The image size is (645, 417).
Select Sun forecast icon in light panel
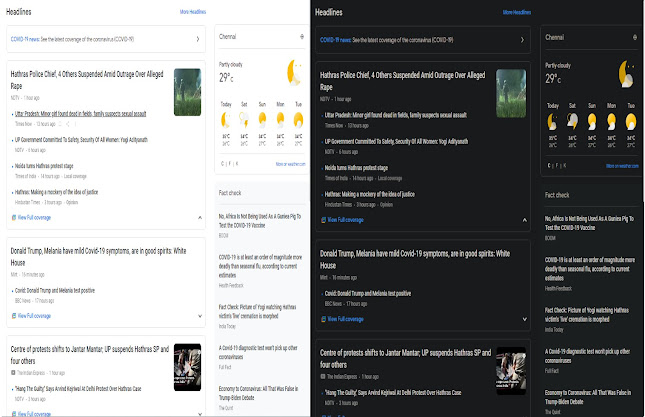tap(262, 120)
